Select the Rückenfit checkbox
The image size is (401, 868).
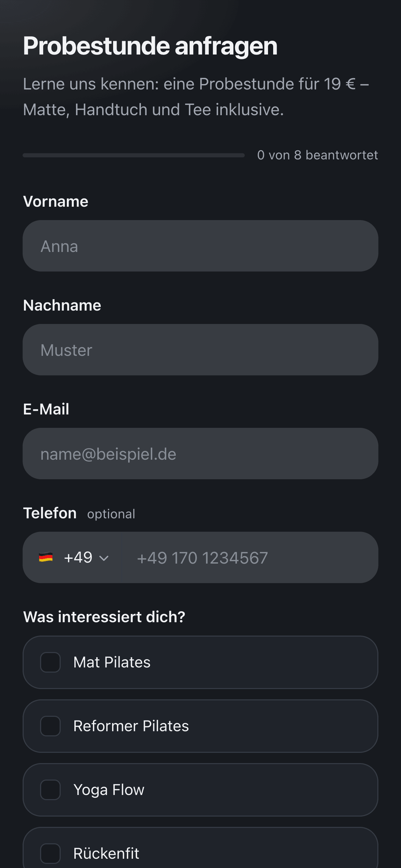click(50, 853)
